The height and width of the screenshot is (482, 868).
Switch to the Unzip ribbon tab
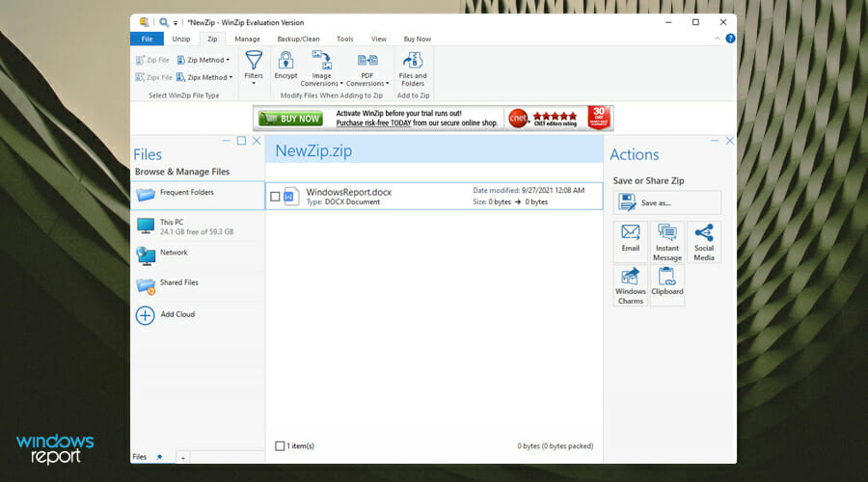(181, 39)
